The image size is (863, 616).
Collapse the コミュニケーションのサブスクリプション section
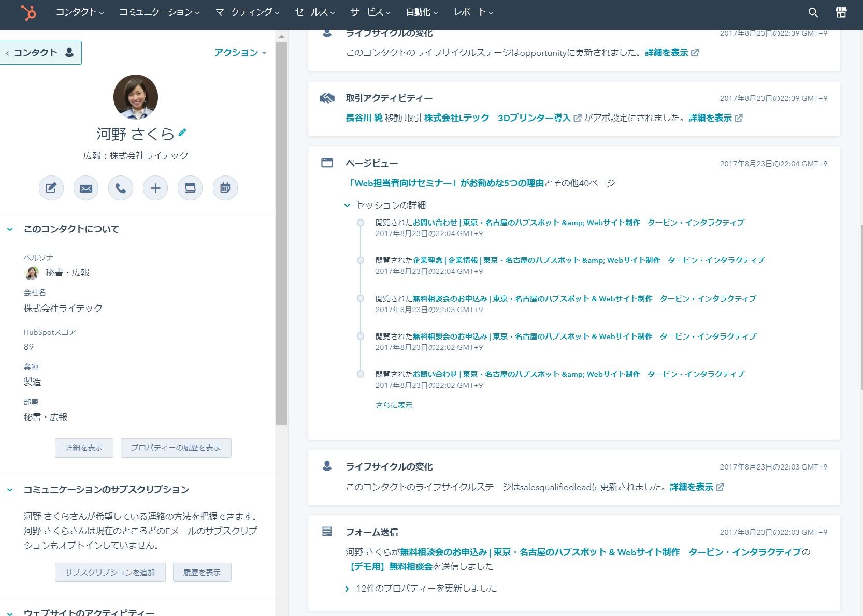[x=10, y=490]
